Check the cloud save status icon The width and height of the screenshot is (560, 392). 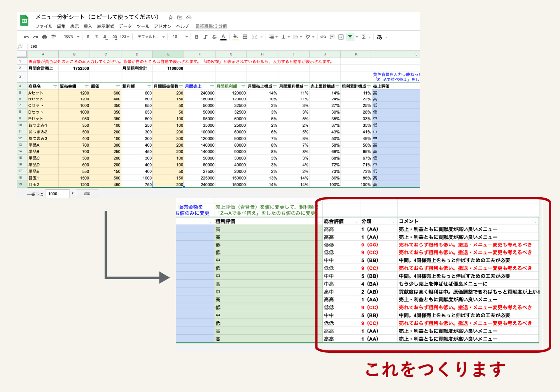click(189, 17)
